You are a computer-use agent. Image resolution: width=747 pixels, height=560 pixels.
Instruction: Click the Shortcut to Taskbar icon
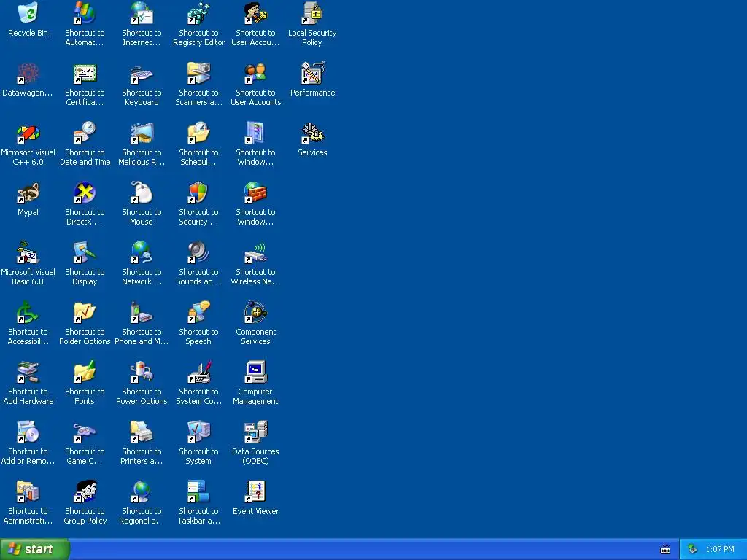tap(198, 491)
